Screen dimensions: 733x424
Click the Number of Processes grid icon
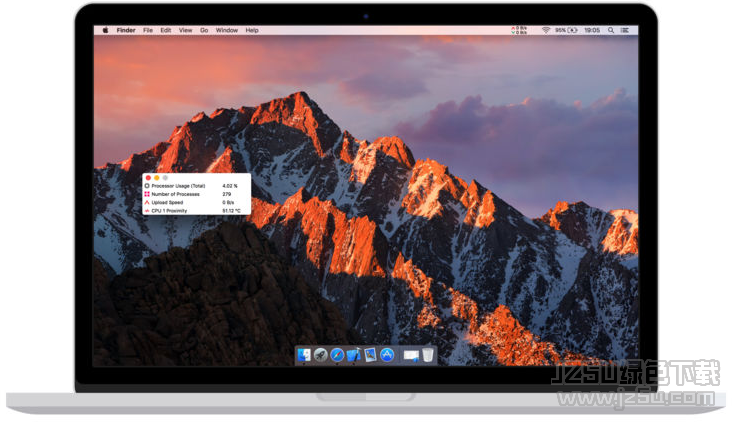pos(147,194)
